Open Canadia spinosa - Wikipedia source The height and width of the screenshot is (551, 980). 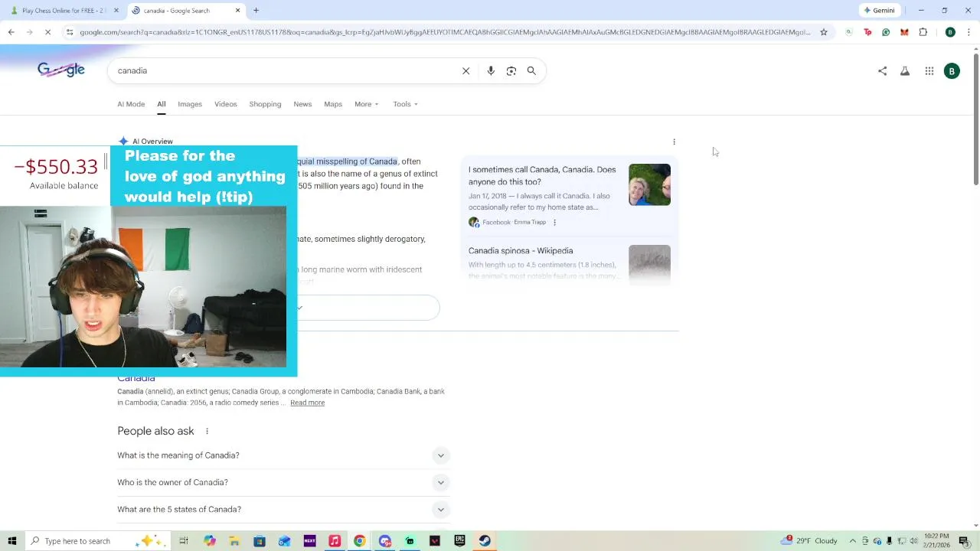click(521, 251)
